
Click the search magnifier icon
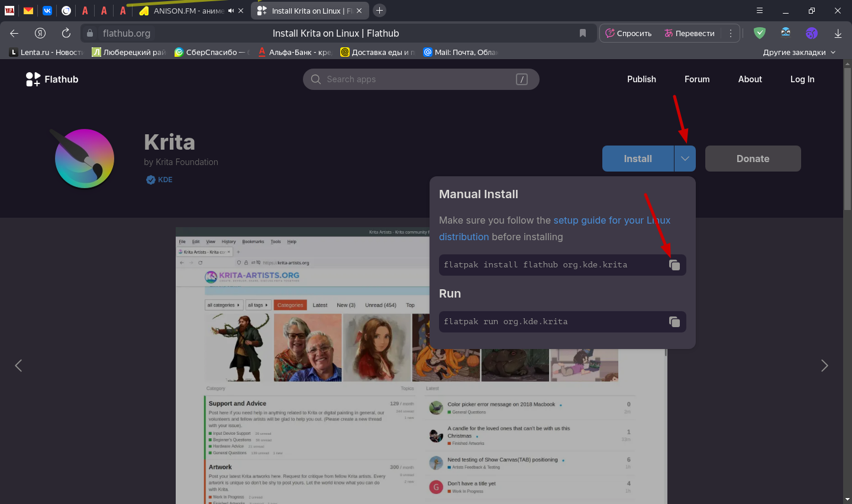[x=316, y=79]
